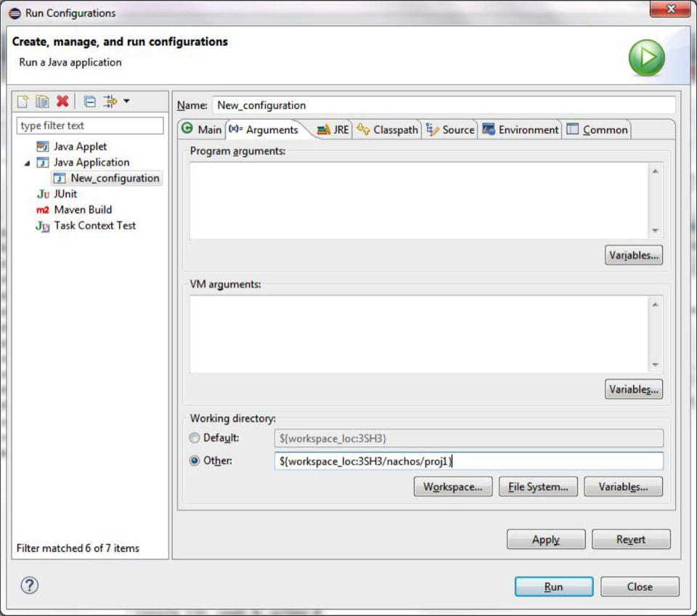Click the Collapse All icon

pyautogui.click(x=89, y=101)
